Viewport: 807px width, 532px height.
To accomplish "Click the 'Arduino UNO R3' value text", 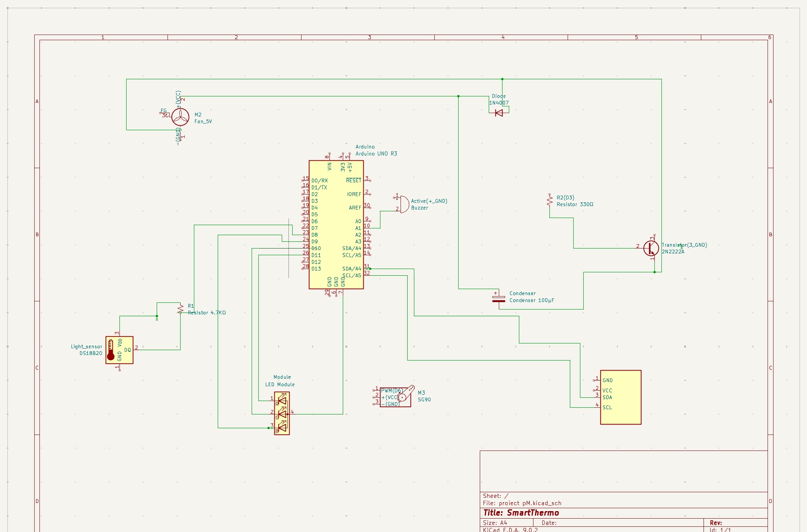I will (376, 154).
